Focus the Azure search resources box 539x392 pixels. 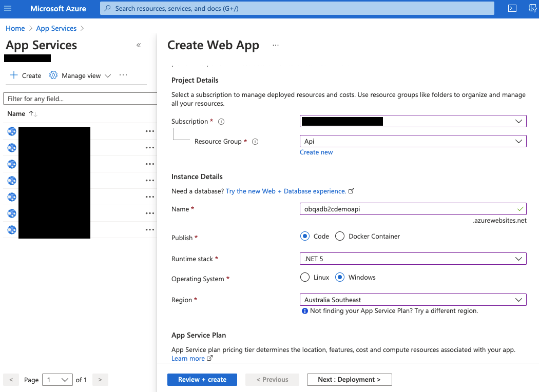[297, 8]
